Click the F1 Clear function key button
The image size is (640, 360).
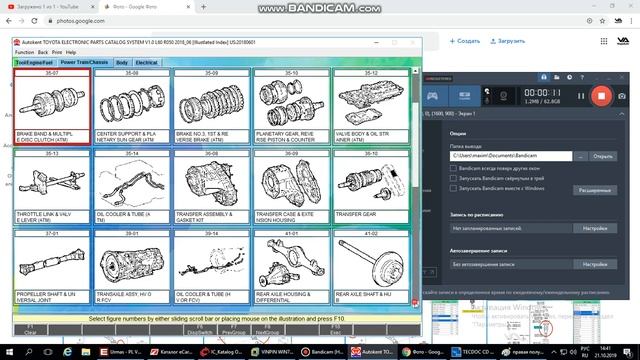(31, 330)
